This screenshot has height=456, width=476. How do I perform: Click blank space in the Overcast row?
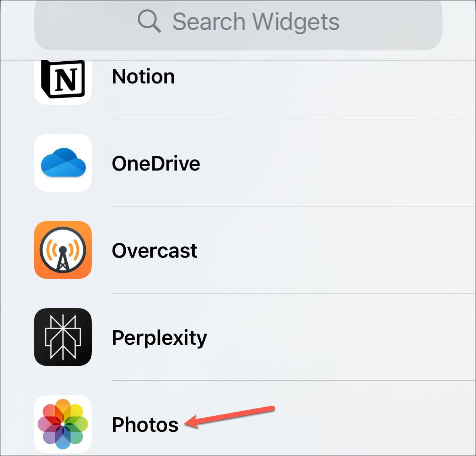pos(334,250)
